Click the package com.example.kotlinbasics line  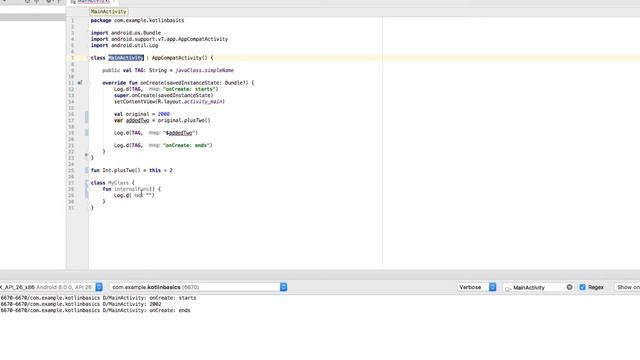click(x=137, y=20)
